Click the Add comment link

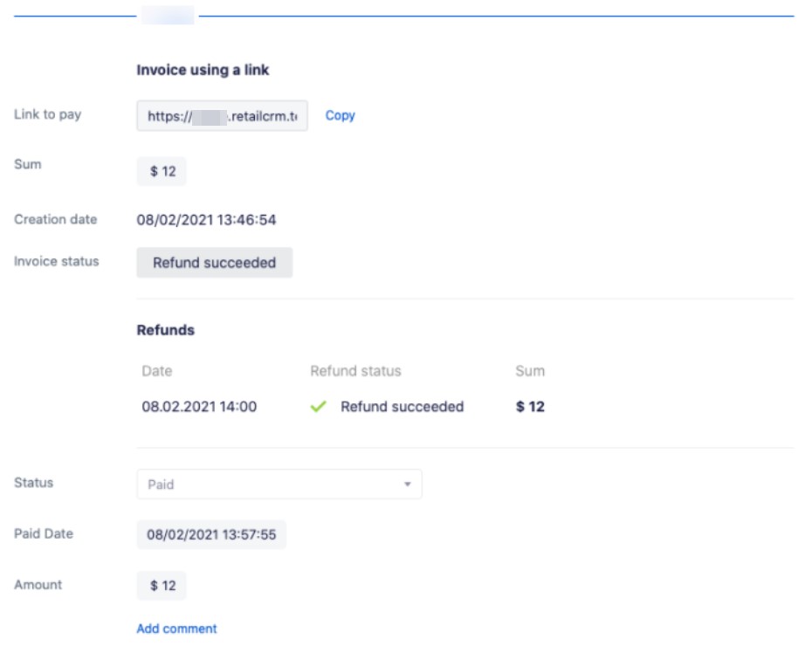(x=176, y=629)
